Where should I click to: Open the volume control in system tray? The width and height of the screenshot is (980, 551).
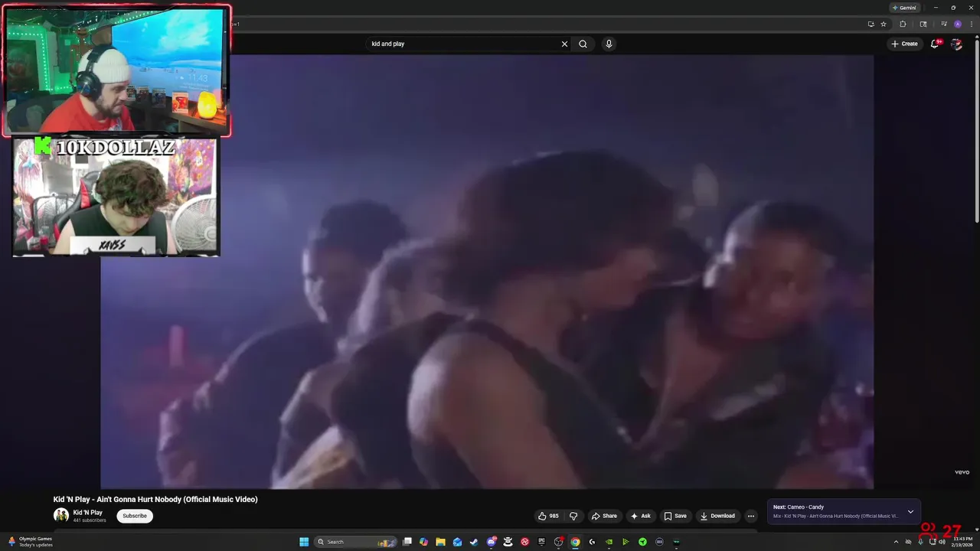pos(942,542)
